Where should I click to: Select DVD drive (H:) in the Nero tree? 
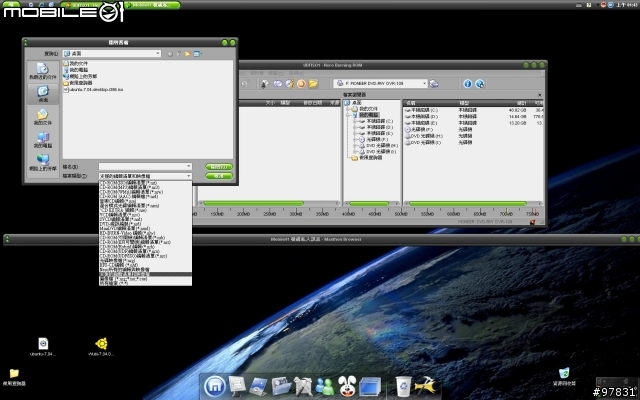click(381, 145)
